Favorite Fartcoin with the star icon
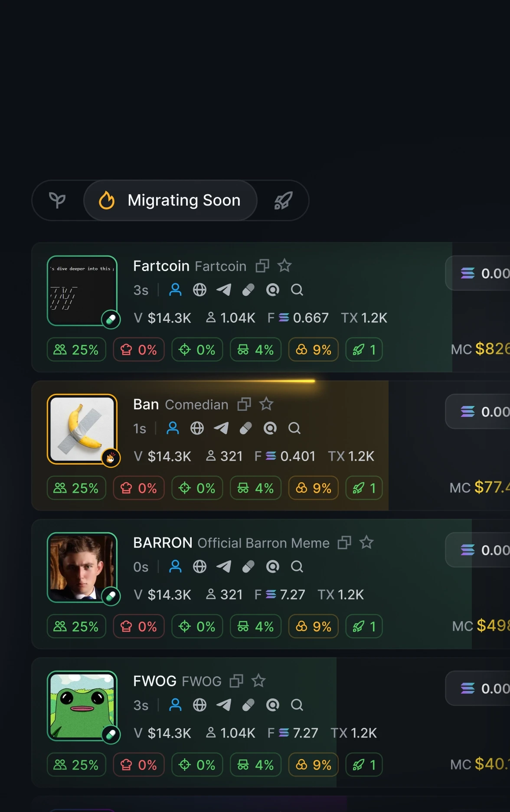 coord(284,265)
